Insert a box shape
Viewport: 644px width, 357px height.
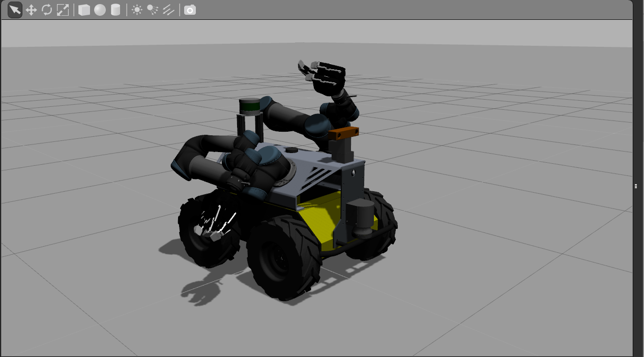(84, 10)
